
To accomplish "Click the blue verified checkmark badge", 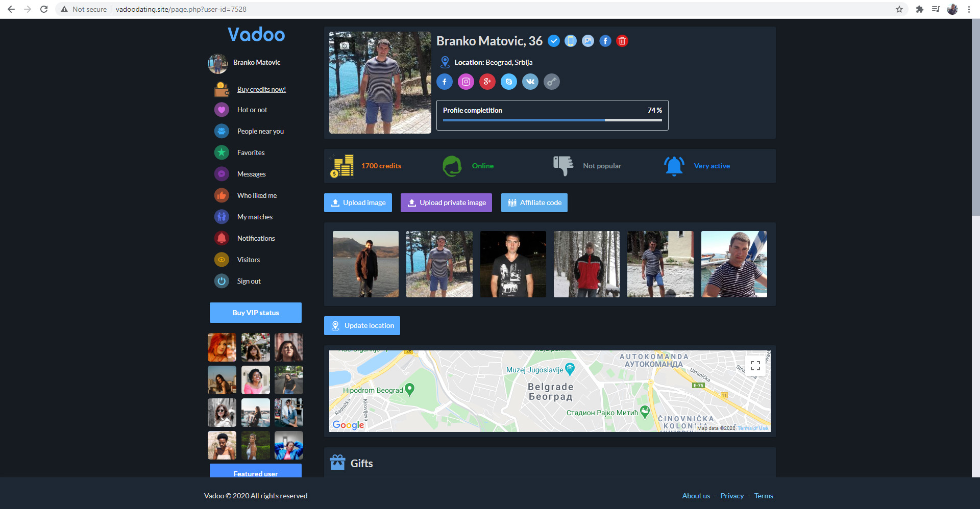I will point(553,41).
